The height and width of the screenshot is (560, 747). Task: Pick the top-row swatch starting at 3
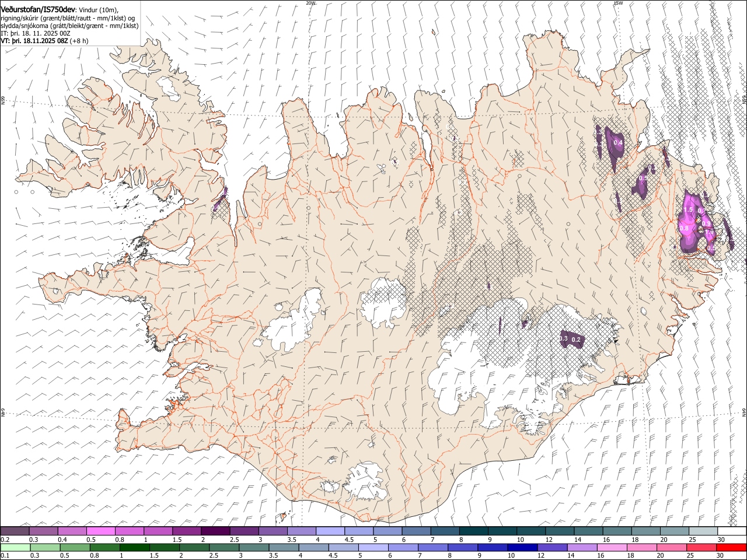273,531
